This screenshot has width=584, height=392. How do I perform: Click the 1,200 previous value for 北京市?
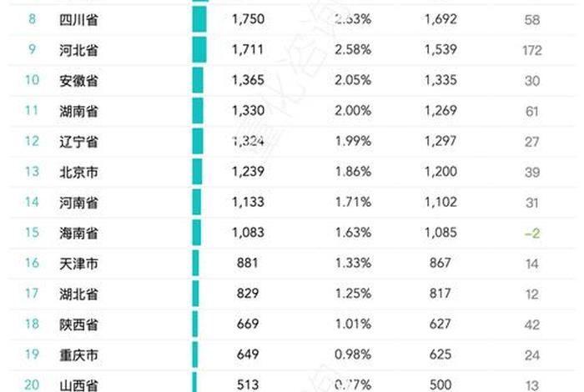coord(441,172)
